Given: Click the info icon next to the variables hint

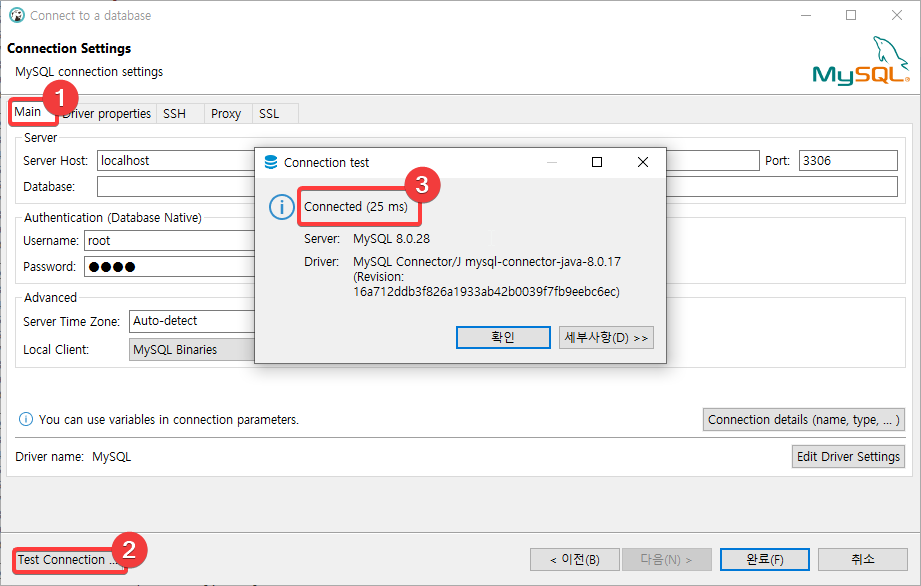Looking at the screenshot, I should pos(26,419).
